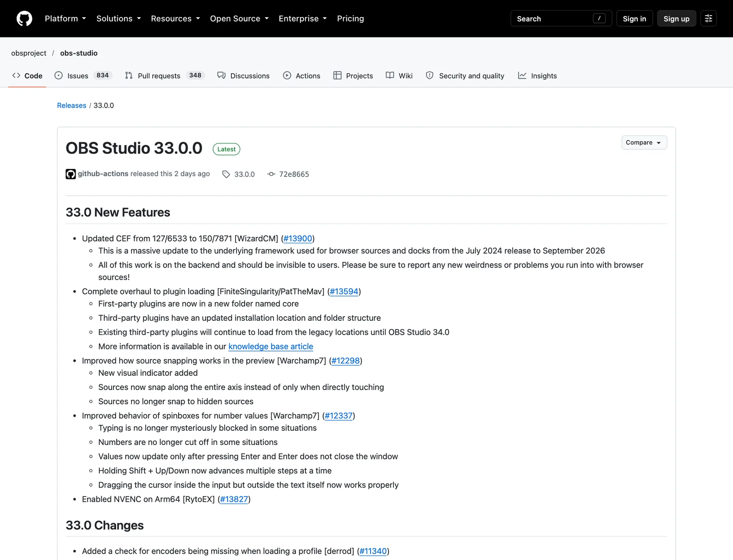The image size is (733, 560).
Task: Open the Pull requests tab
Action: [164, 76]
